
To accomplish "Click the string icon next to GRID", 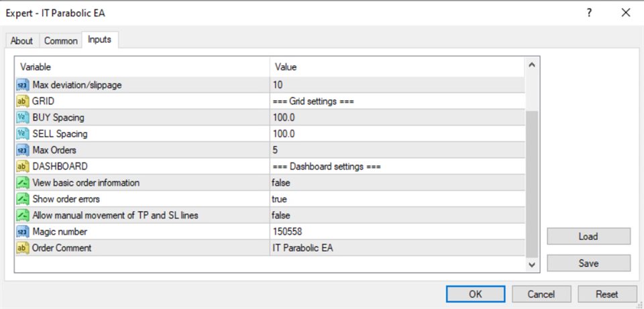I will [22, 101].
